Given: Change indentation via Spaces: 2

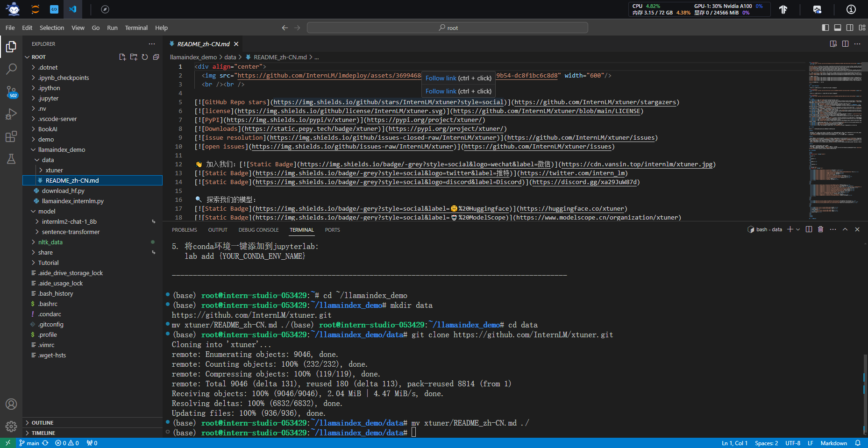Looking at the screenshot, I should click(767, 443).
